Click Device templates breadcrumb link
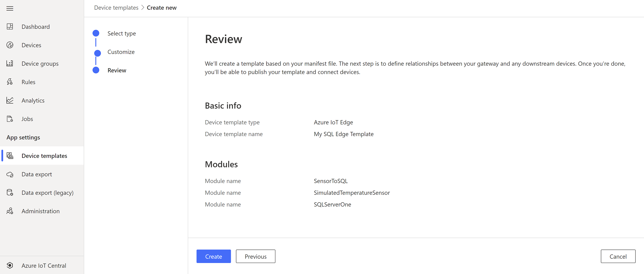 click(x=116, y=8)
